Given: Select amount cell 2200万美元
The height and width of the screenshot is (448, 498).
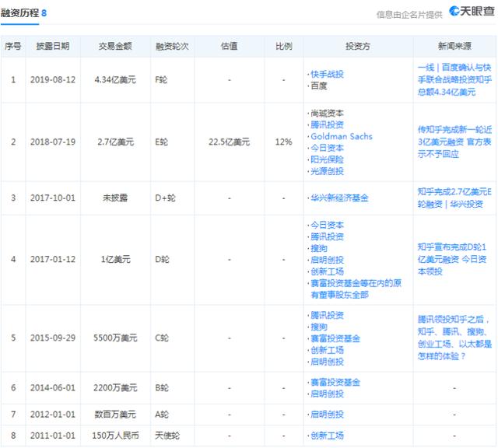Looking at the screenshot, I should [x=115, y=388].
